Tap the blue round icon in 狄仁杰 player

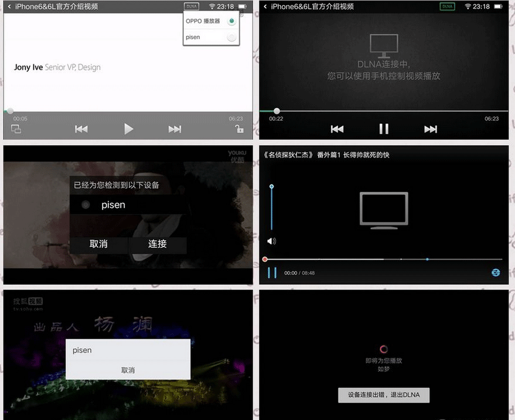coord(496,272)
